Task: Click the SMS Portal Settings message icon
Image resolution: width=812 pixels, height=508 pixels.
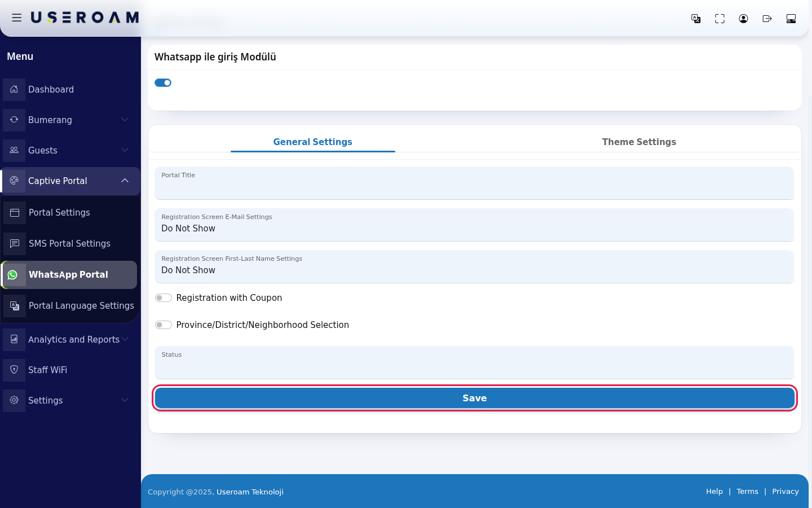Action: click(x=15, y=243)
